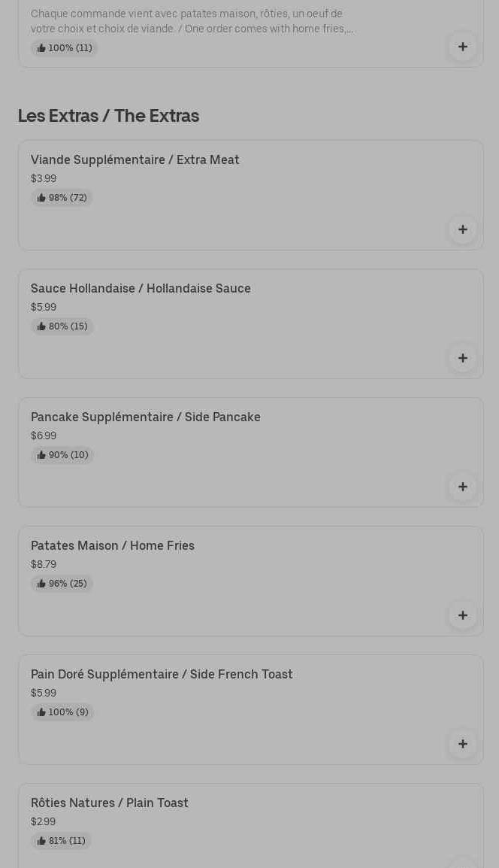Click the Les Extras / The Extras heading
The image size is (499, 868).
pos(108,116)
